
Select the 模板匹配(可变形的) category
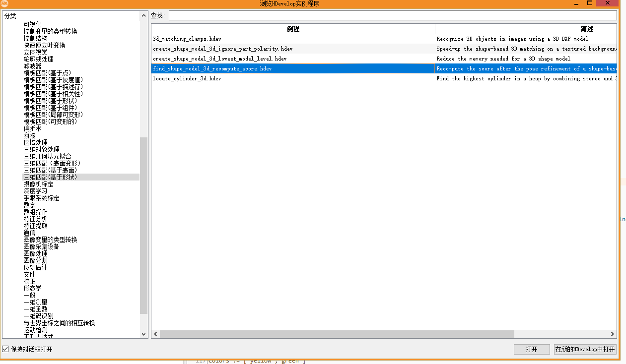coord(50,121)
